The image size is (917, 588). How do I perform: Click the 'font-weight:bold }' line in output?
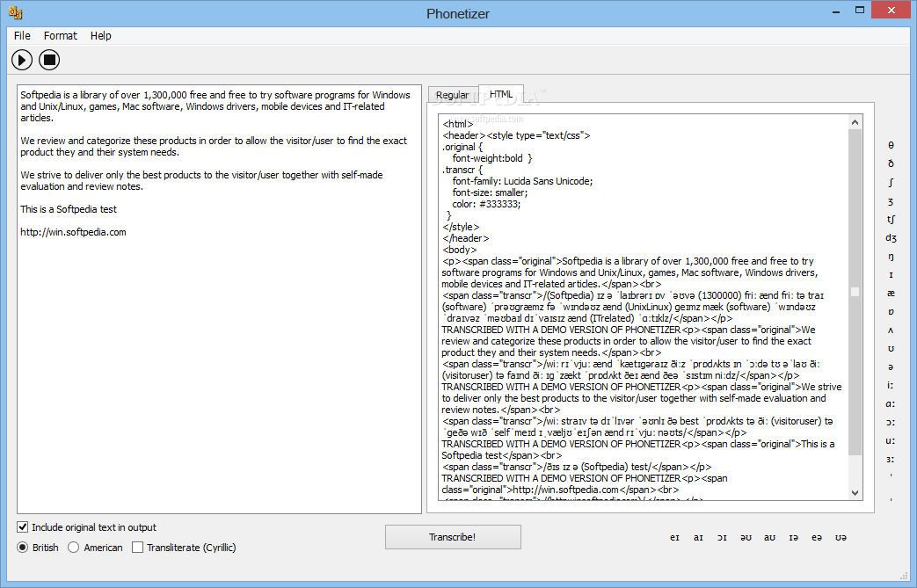491,158
